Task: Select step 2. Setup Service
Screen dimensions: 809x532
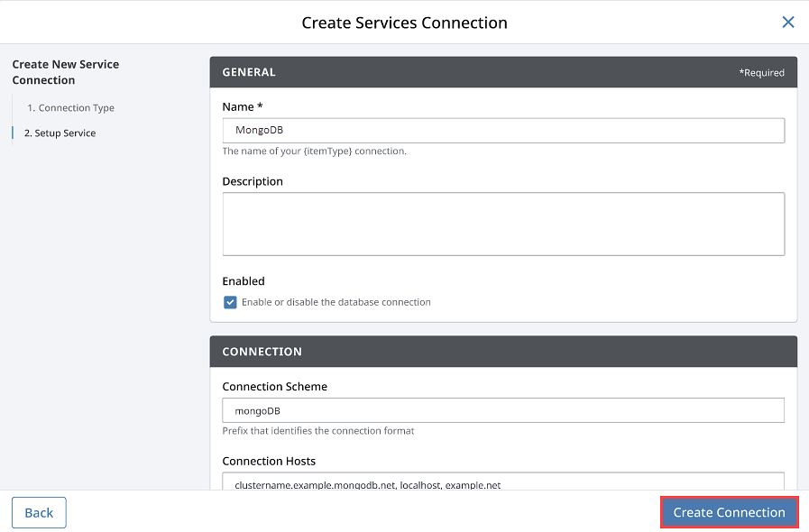Action: pyautogui.click(x=60, y=133)
